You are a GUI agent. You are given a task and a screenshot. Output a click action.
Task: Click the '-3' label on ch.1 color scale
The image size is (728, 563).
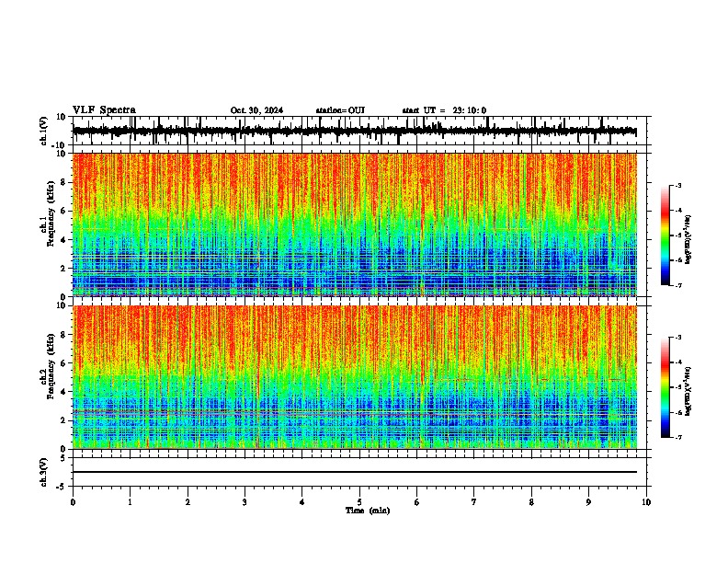click(677, 186)
